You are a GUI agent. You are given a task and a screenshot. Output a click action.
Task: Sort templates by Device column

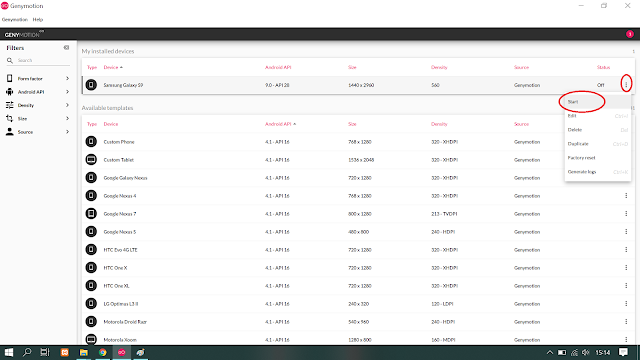tap(111, 124)
